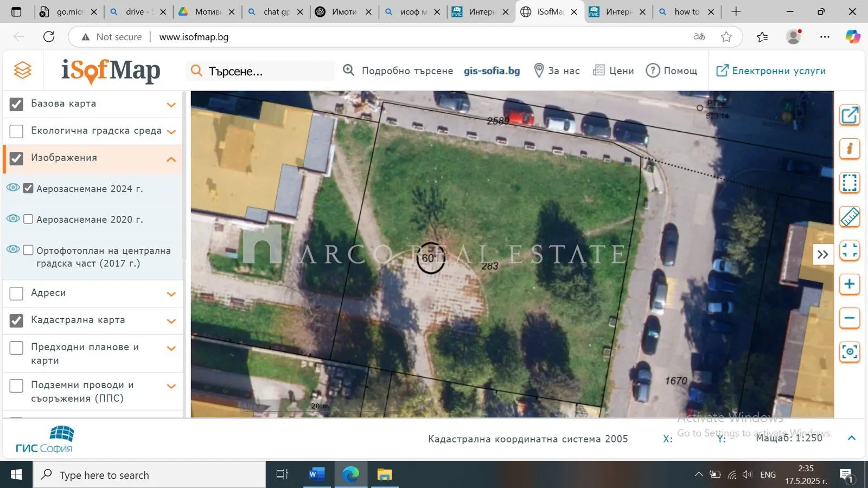Click the share map icon
The width and height of the screenshot is (868, 488).
tap(850, 115)
